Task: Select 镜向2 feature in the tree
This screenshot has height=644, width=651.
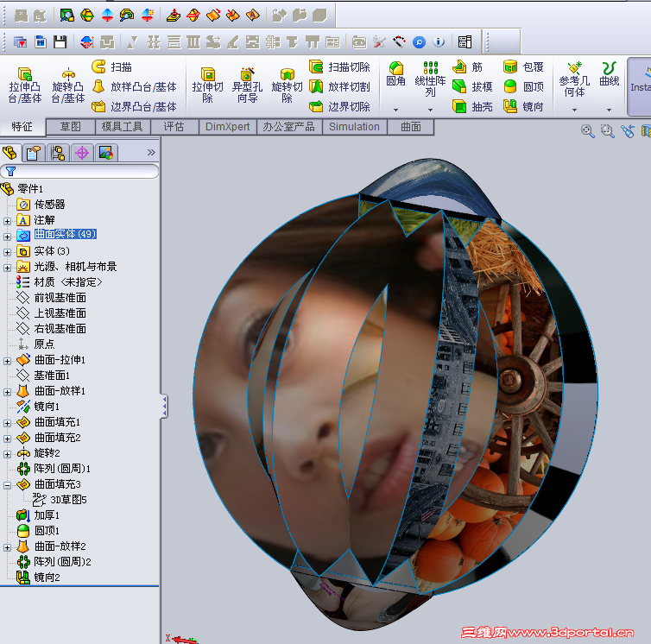Action: [47, 578]
